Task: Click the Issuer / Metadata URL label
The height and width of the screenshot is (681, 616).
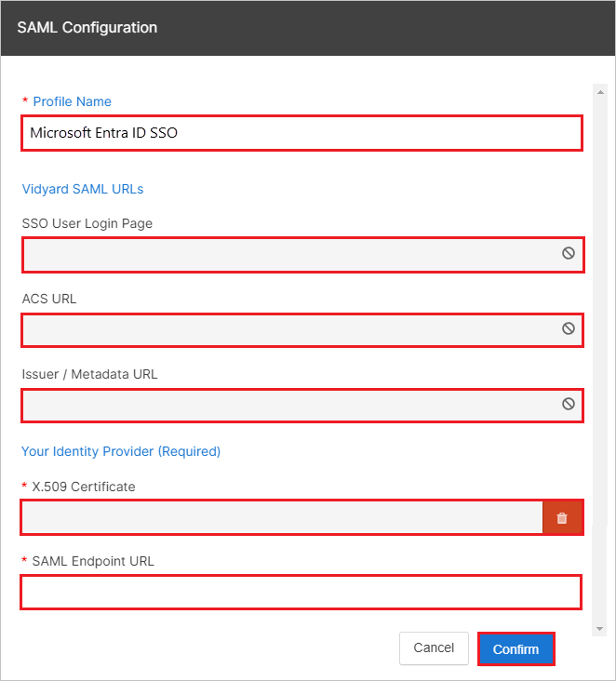Action: pyautogui.click(x=89, y=374)
